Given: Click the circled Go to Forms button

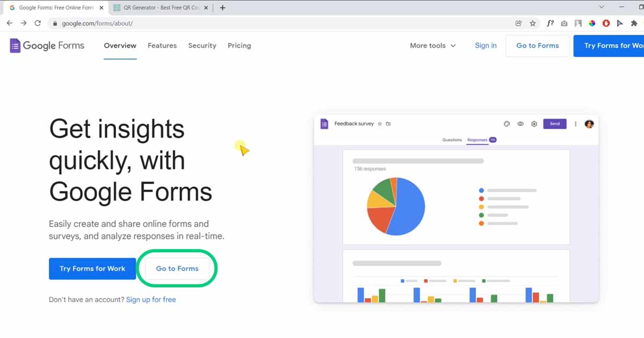Looking at the screenshot, I should coord(177,268).
